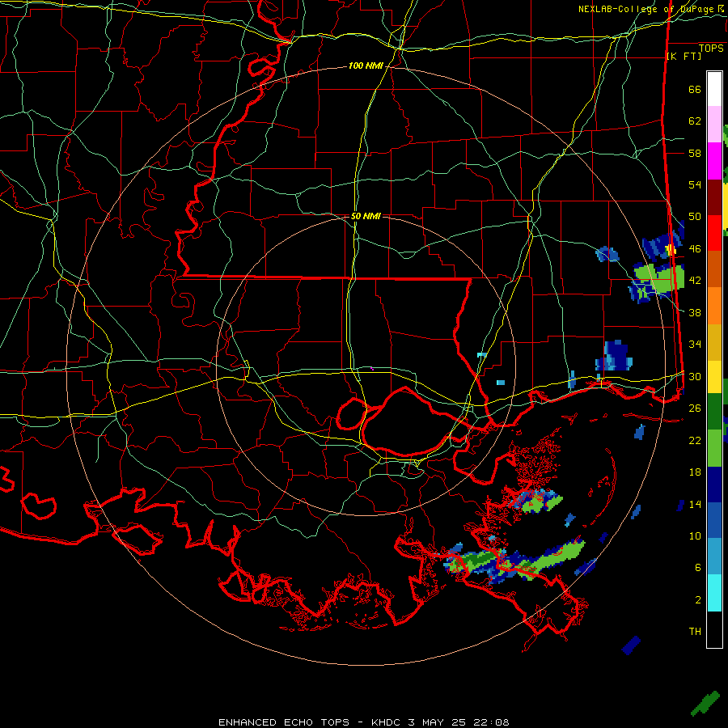Click the light pink legend swatch
728x728 pixels.
(x=714, y=125)
